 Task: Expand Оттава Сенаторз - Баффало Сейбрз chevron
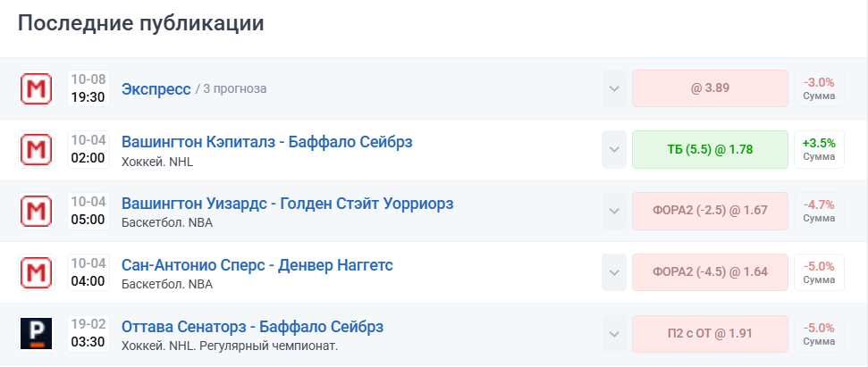pos(614,334)
